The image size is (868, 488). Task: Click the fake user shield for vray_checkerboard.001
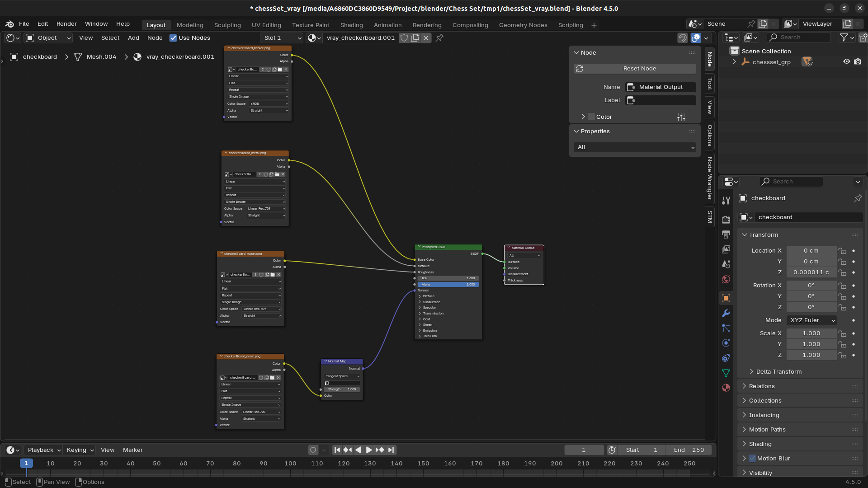pyautogui.click(x=404, y=38)
